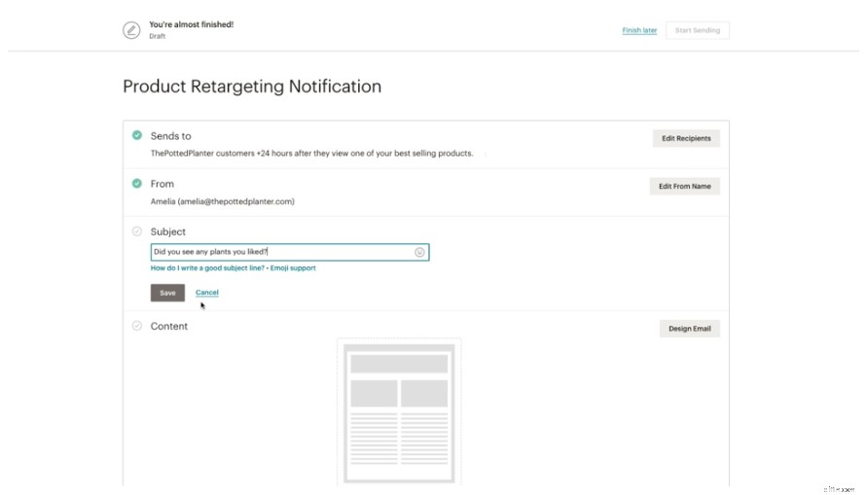The height and width of the screenshot is (495, 868).
Task: Click the Finish later link
Action: coord(639,30)
